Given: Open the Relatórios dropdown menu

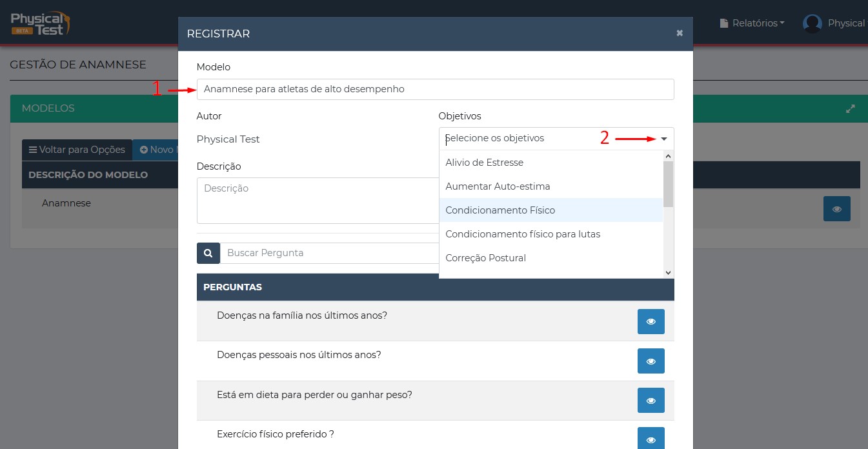Looking at the screenshot, I should pyautogui.click(x=752, y=23).
